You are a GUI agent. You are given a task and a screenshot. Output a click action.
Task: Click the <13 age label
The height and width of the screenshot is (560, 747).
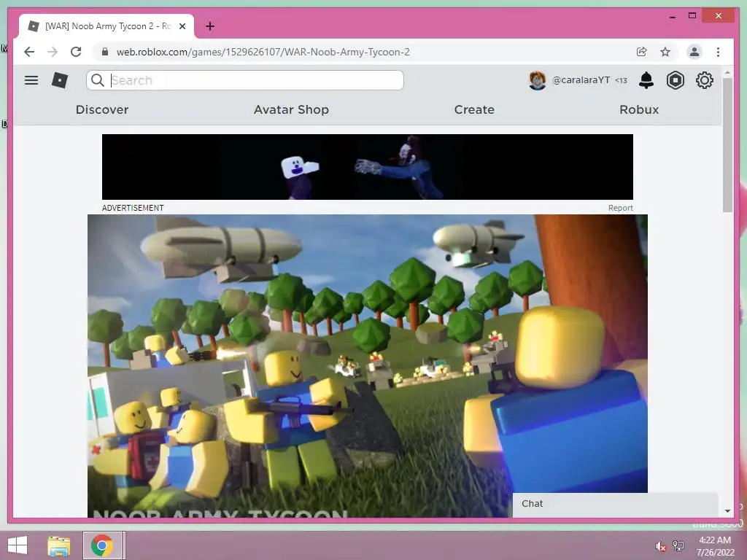[x=621, y=80]
